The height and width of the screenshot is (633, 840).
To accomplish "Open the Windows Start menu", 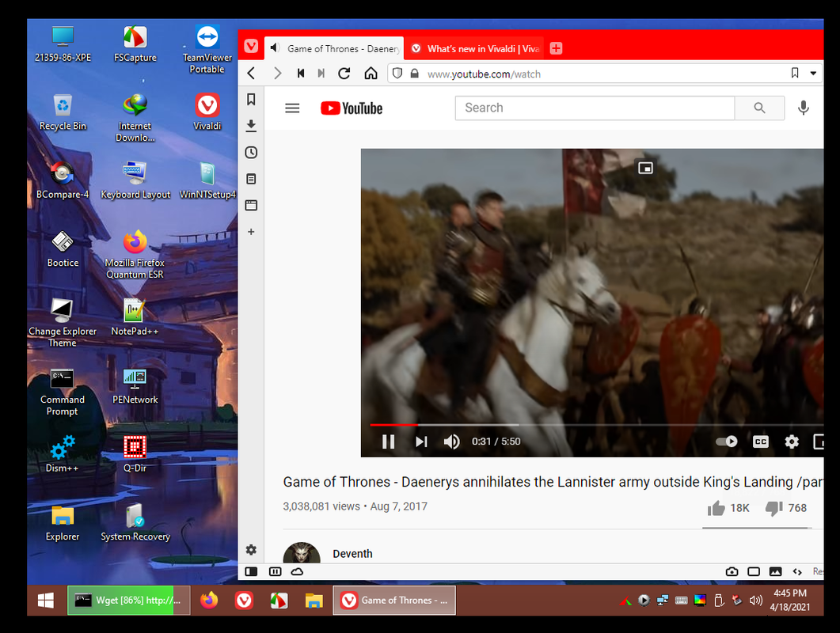I will 46,601.
